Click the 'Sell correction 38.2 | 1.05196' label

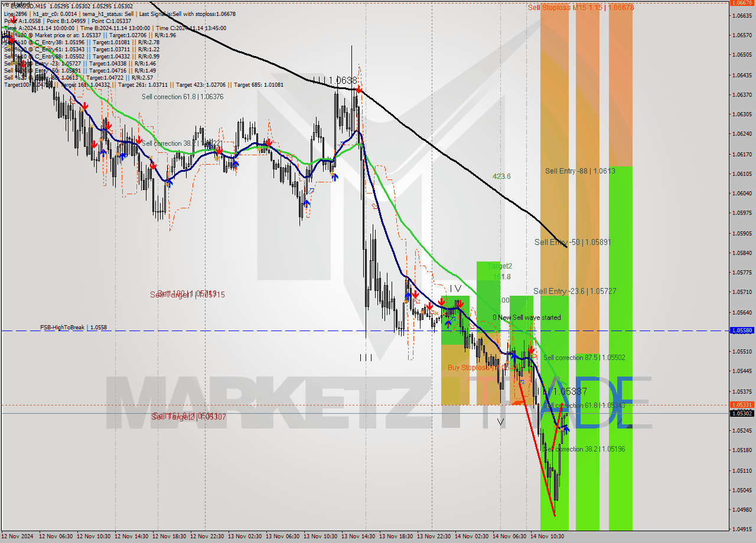pos(584,449)
